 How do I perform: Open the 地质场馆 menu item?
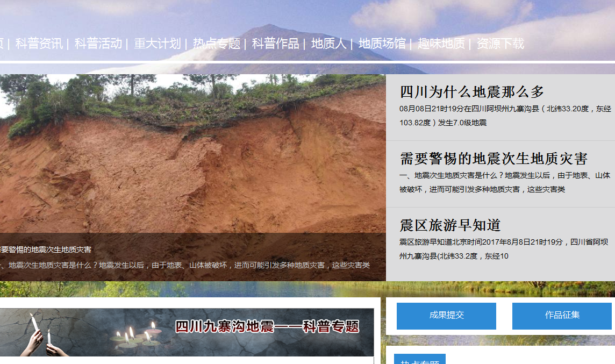click(382, 44)
